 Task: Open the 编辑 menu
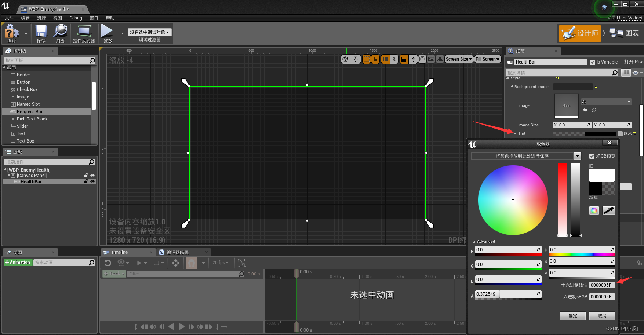[25, 18]
